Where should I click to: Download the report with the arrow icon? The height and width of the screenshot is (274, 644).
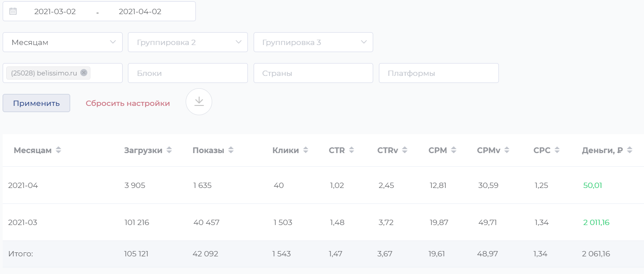tap(199, 102)
